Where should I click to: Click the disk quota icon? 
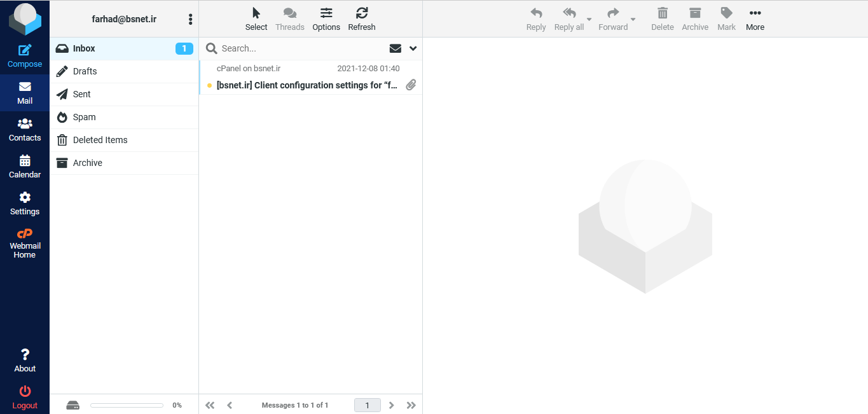73,405
